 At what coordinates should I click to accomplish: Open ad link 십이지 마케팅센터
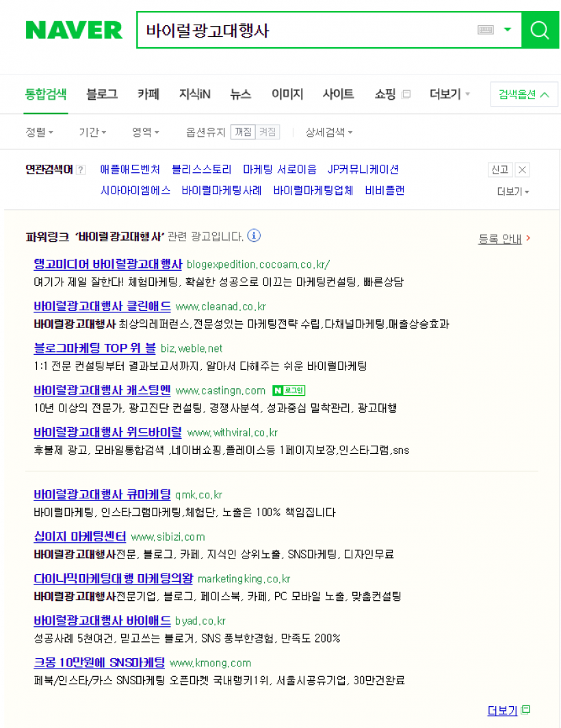pyautogui.click(x=80, y=537)
